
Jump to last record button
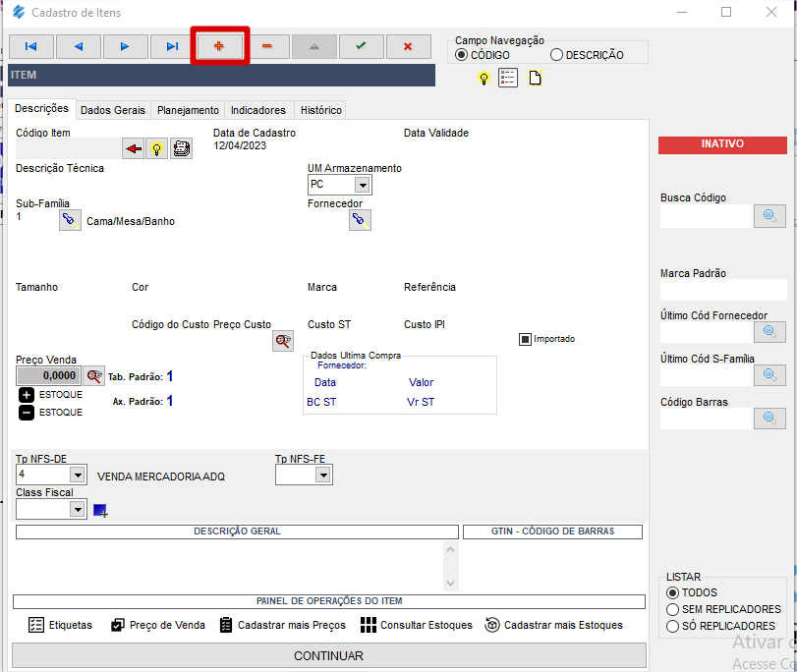coord(172,47)
